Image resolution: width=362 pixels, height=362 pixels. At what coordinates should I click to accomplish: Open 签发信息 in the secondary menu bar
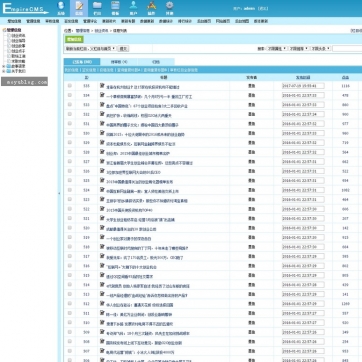click(71, 21)
